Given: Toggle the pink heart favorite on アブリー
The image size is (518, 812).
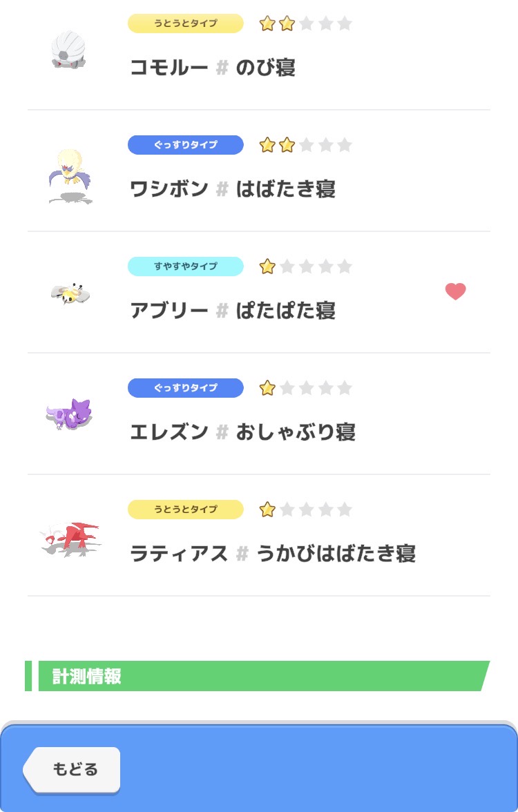Looking at the screenshot, I should 455,292.
